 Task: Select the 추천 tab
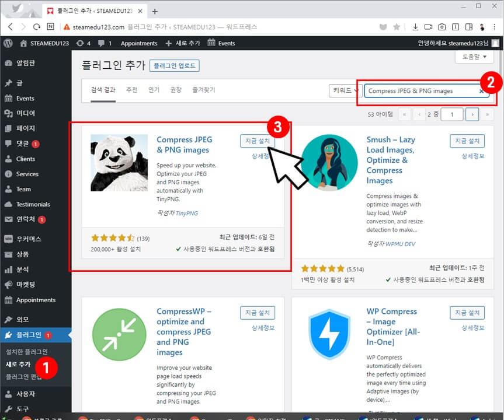132,90
